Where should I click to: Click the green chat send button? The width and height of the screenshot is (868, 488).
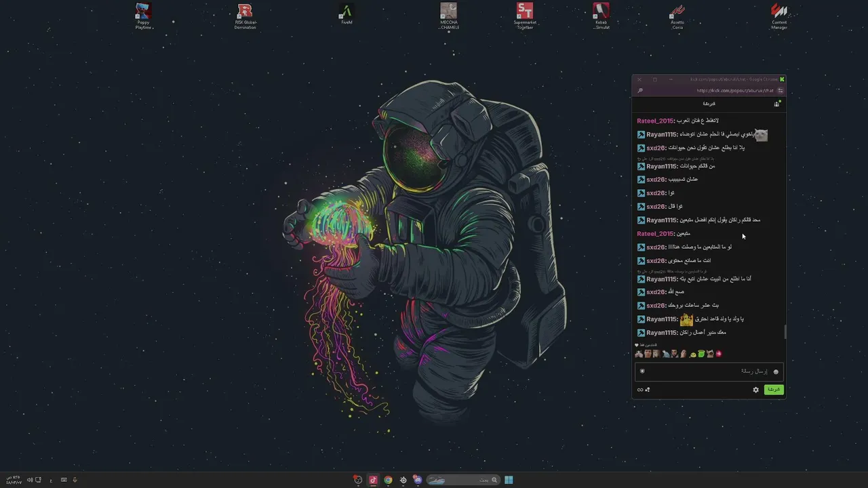click(x=774, y=390)
